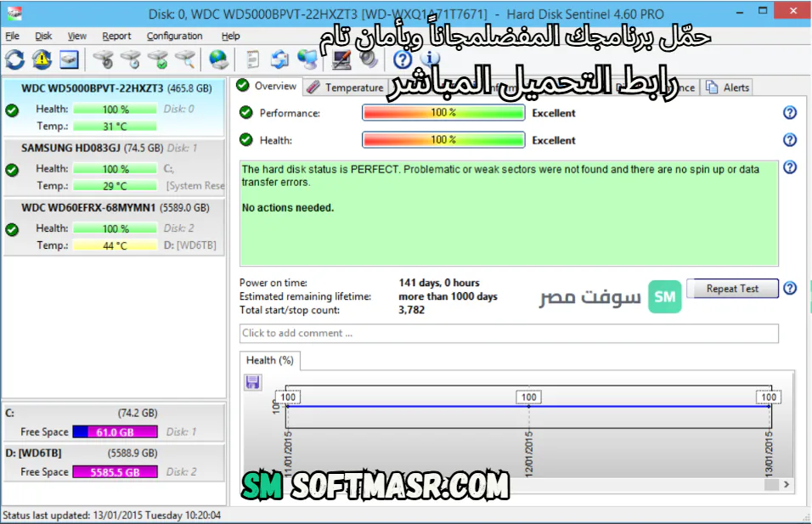Viewport: 812px width, 524px height.
Task: Click the 'Click to add comment' field
Action: (x=509, y=334)
